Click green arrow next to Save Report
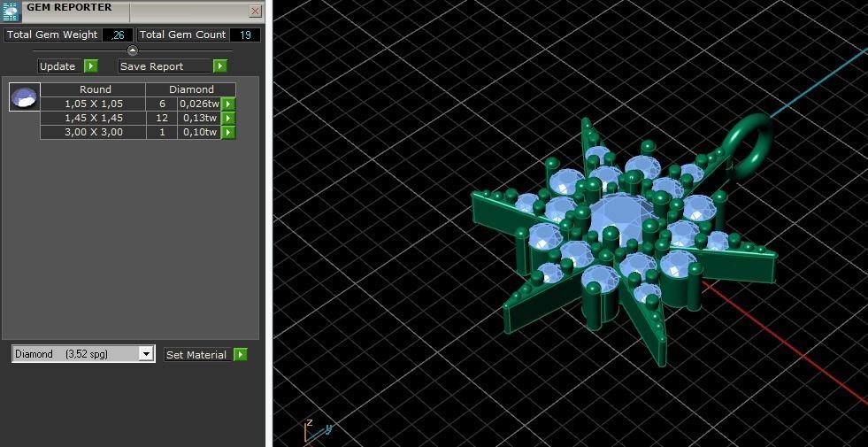The image size is (868, 447). coord(220,66)
